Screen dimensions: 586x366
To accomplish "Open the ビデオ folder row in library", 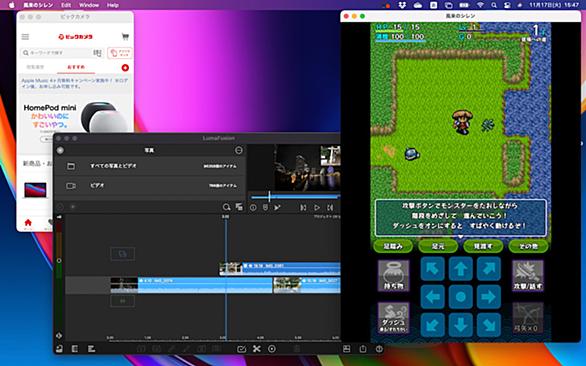I will coord(150,185).
